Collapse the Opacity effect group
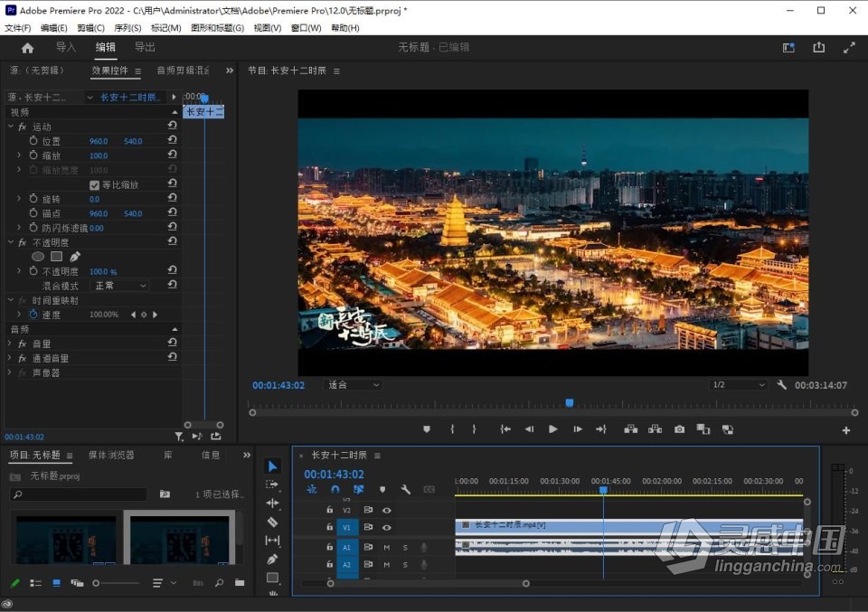The width and height of the screenshot is (868, 612). pos(11,242)
